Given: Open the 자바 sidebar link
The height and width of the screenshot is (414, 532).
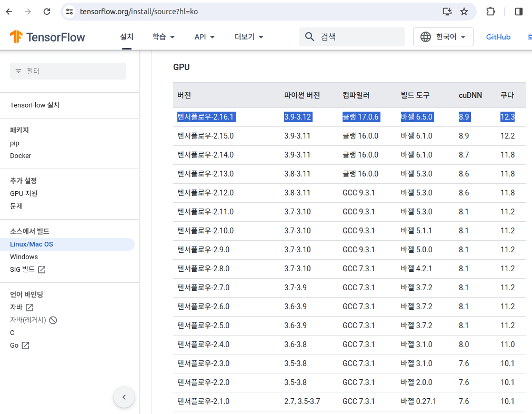Looking at the screenshot, I should [16, 307].
